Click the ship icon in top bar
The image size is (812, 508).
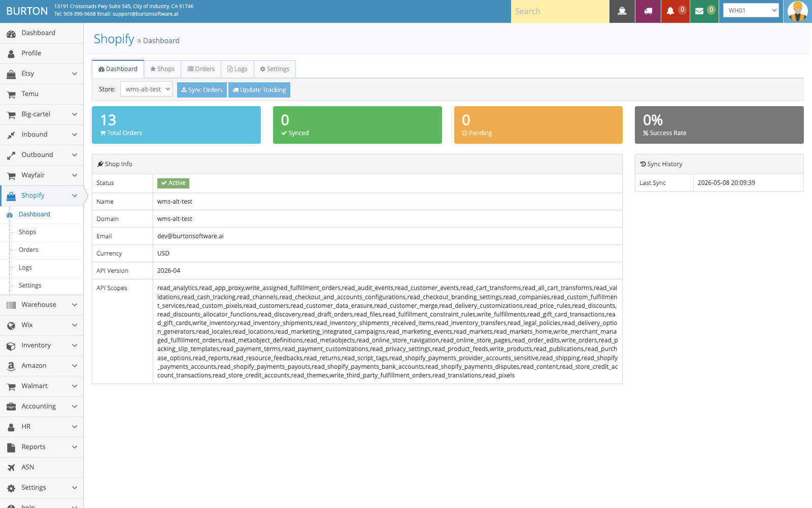[x=622, y=11]
